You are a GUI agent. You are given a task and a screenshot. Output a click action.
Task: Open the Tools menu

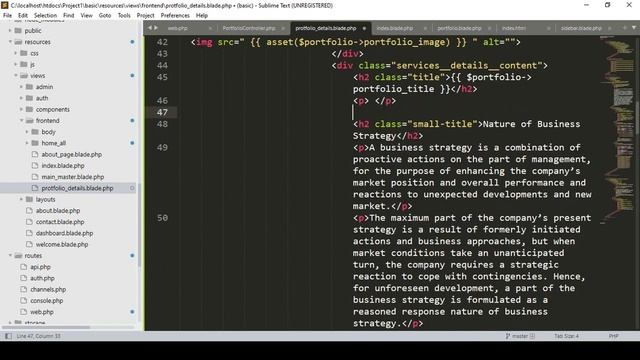tap(124, 16)
